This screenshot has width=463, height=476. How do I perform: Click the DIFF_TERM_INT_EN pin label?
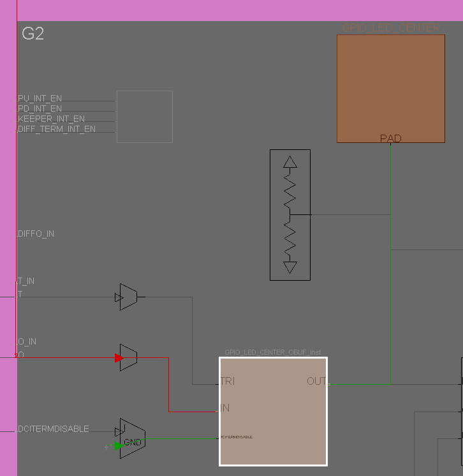point(57,129)
